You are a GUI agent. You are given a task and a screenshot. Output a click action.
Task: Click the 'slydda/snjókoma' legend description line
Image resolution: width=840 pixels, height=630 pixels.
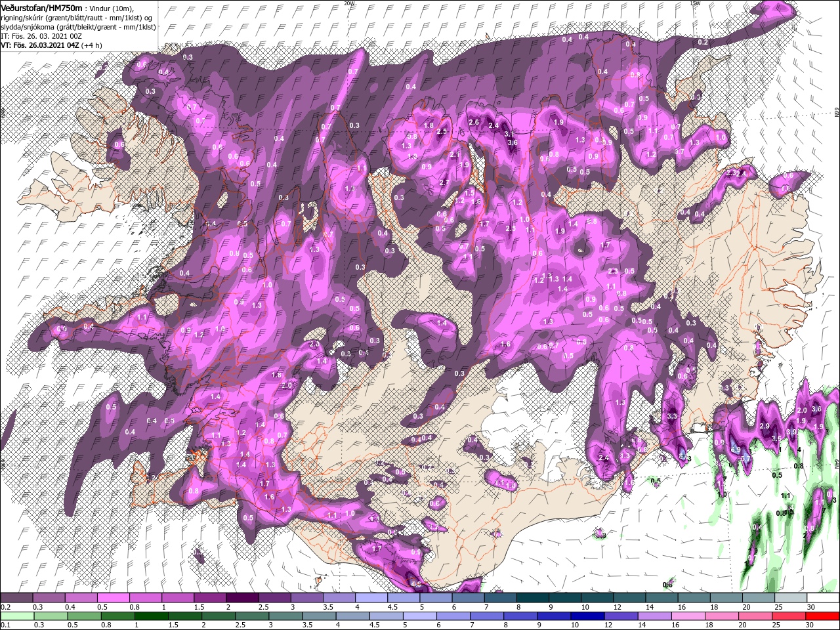[77, 27]
